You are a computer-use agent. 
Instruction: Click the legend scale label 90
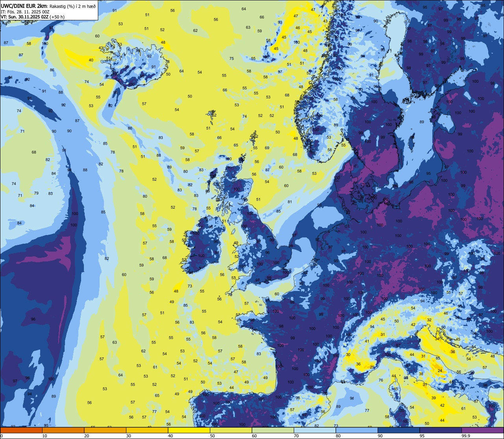pyautogui.click(x=380, y=436)
